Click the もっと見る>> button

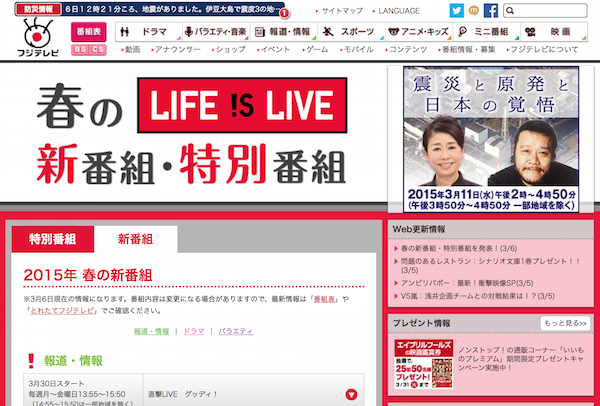(x=565, y=323)
